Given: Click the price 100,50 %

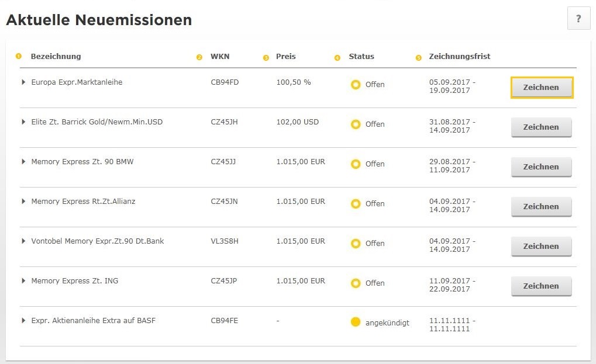Looking at the screenshot, I should tap(294, 82).
